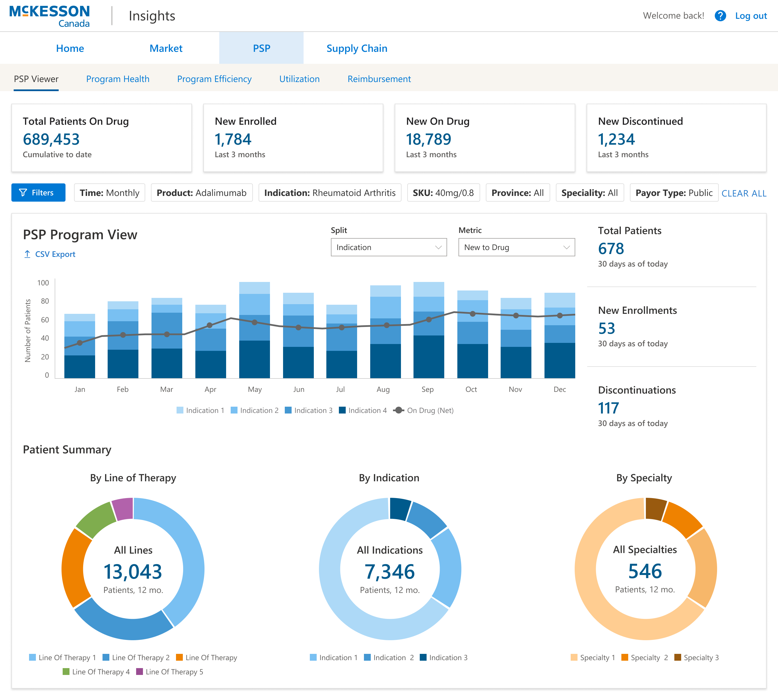Click the CSV Export upload arrow icon
The image size is (778, 700).
point(27,254)
